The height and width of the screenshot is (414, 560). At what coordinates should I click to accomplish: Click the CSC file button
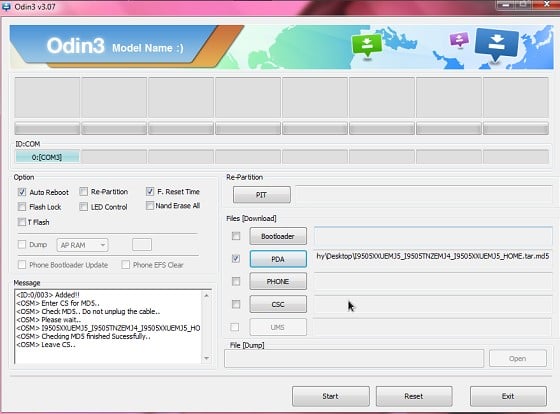(x=278, y=304)
